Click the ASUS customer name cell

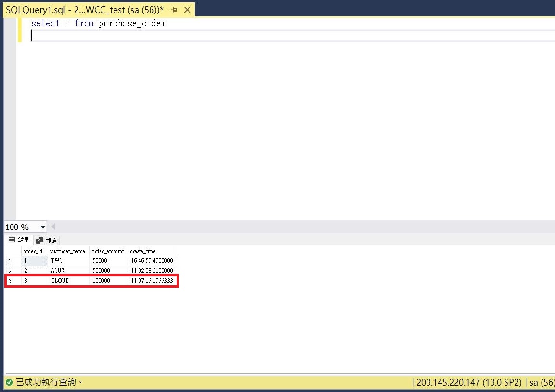[69, 271]
